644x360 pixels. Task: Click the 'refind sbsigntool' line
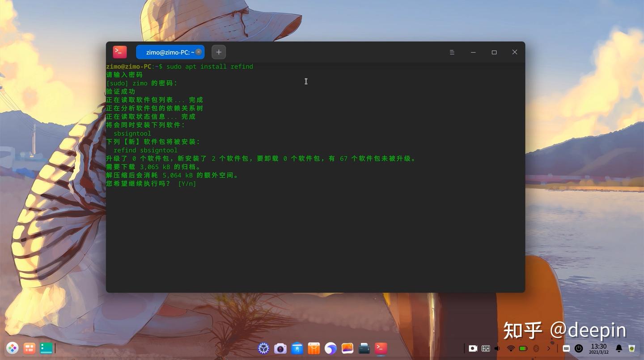point(145,151)
